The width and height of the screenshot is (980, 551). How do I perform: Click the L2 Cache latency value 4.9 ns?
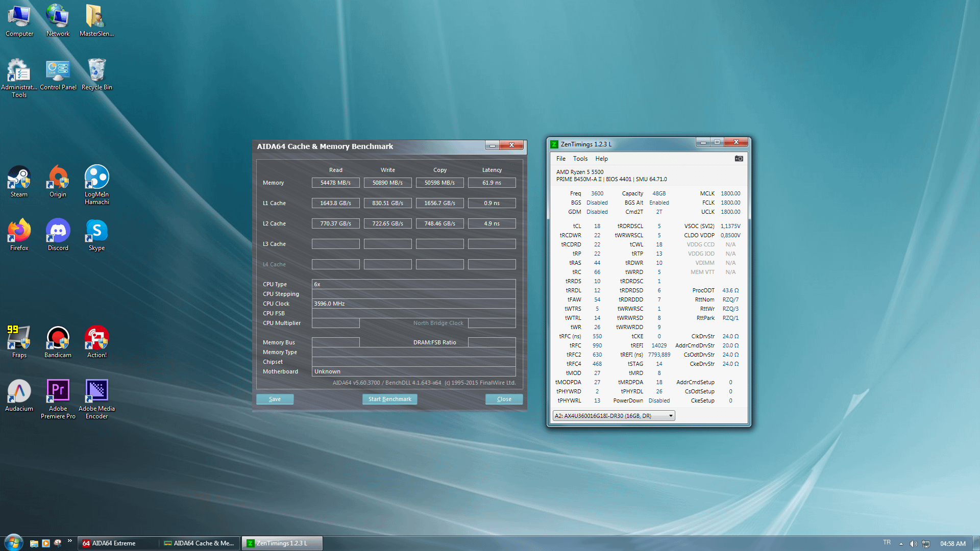pyautogui.click(x=492, y=223)
